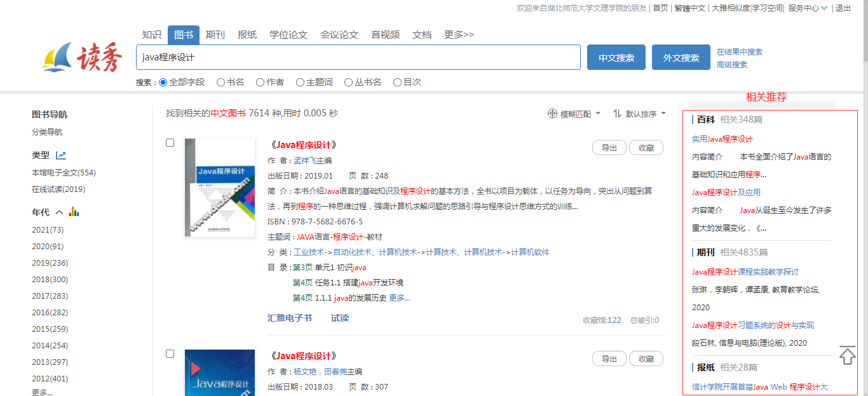Screen dimensions: 868x396
Task: Check the second book result checkbox
Action: pos(170,354)
